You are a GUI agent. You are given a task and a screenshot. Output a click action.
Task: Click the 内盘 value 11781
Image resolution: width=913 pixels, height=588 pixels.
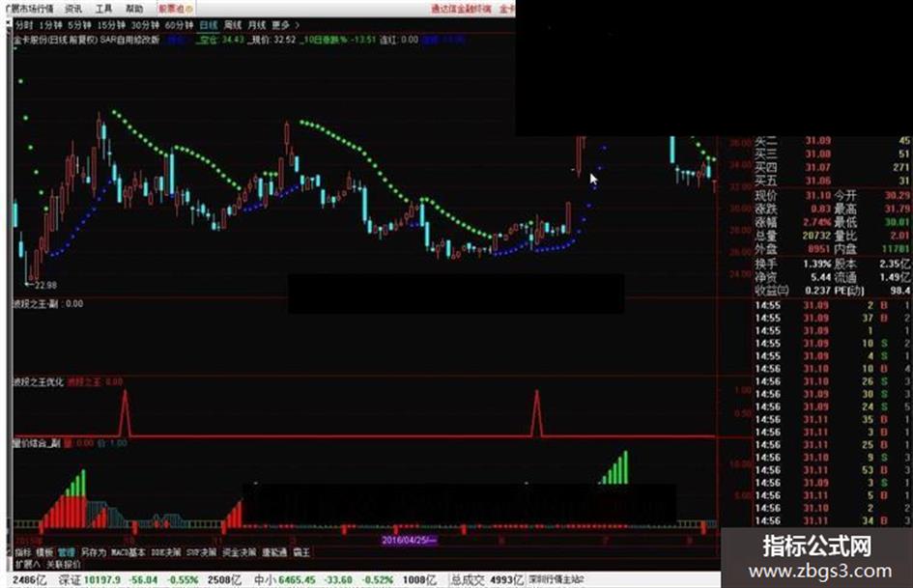click(897, 249)
